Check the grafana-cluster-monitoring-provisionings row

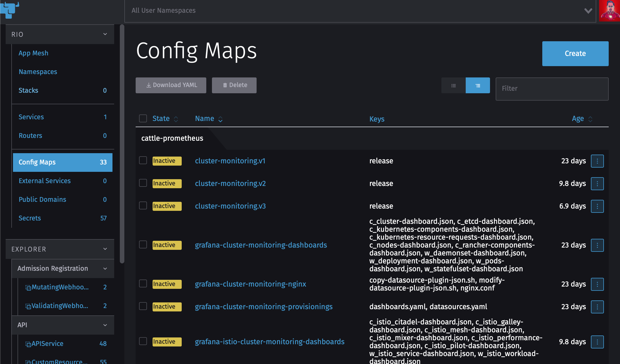pos(143,306)
